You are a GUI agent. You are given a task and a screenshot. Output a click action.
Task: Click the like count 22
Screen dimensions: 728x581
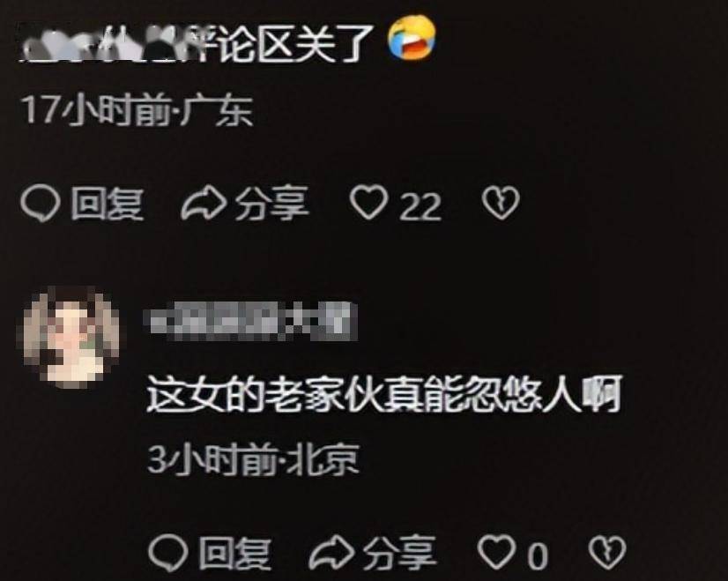pyautogui.click(x=420, y=206)
